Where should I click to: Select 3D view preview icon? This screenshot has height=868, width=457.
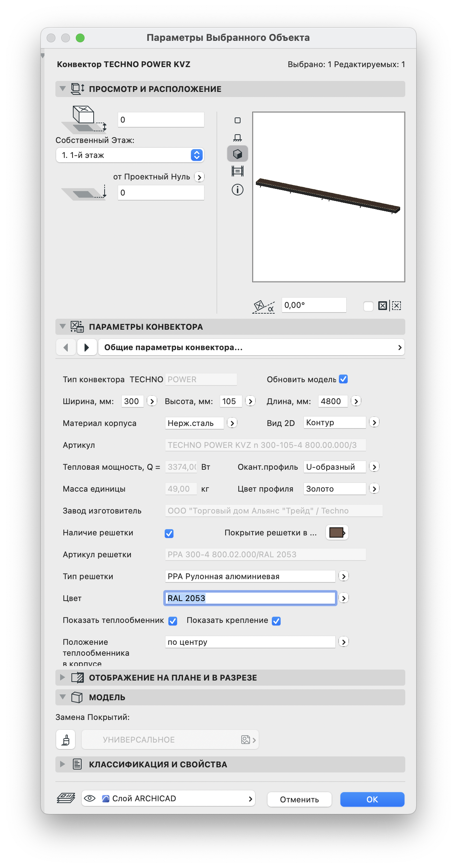coord(238,154)
